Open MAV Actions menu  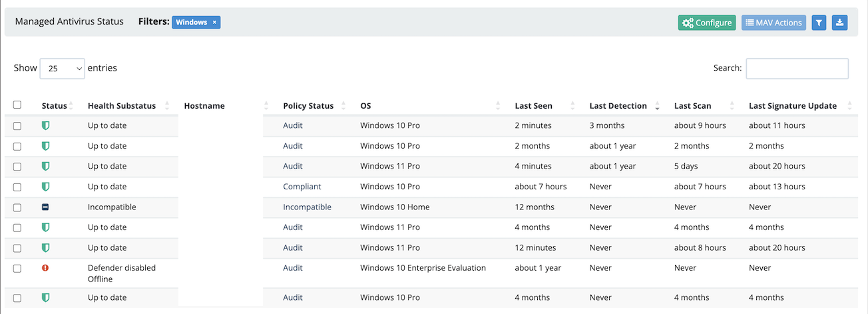click(x=773, y=23)
